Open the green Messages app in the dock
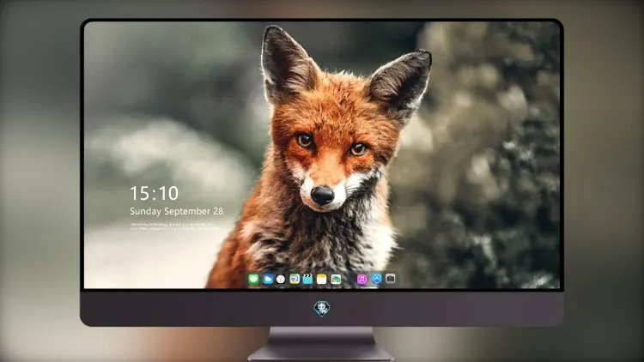The height and width of the screenshot is (362, 644). (253, 279)
